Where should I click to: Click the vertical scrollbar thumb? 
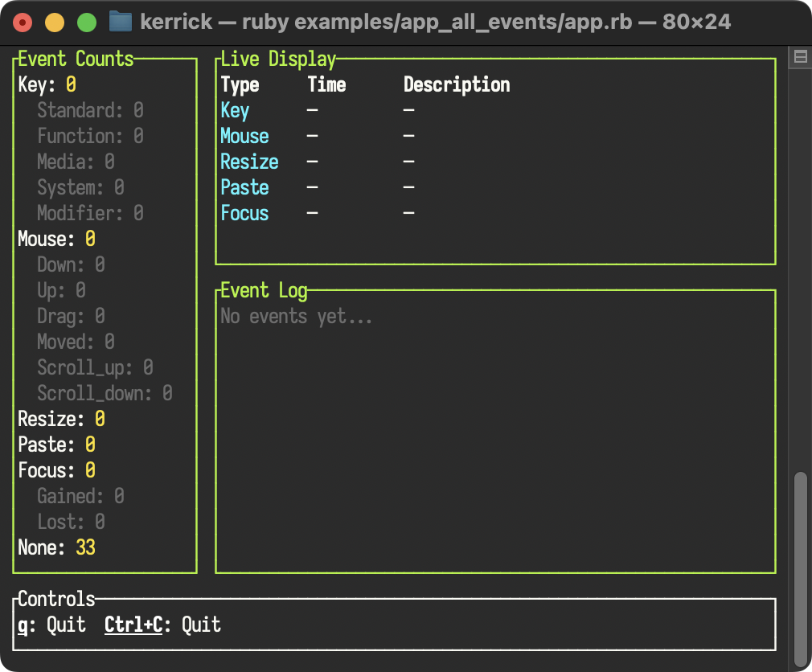[x=801, y=569]
